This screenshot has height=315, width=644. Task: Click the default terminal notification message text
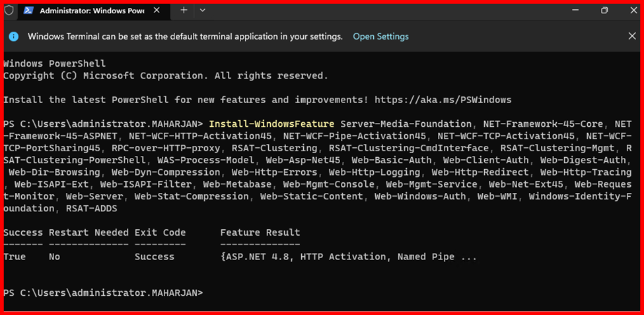pyautogui.click(x=185, y=36)
